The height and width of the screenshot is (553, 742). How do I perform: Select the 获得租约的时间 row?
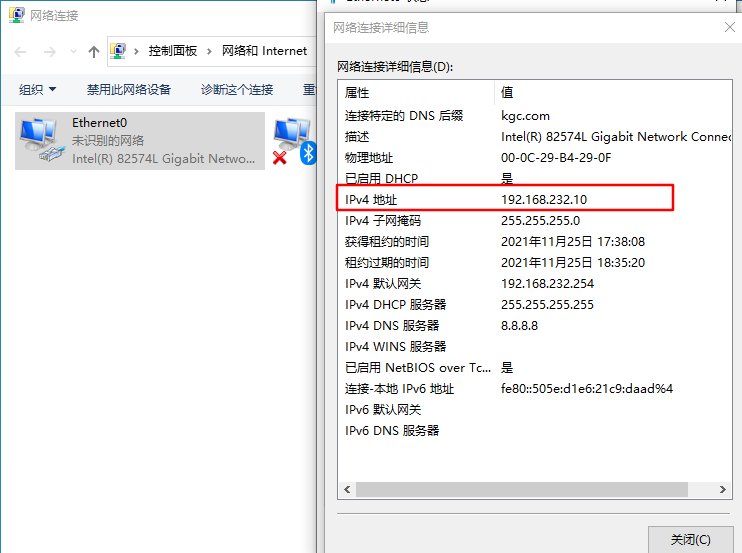click(x=535, y=242)
